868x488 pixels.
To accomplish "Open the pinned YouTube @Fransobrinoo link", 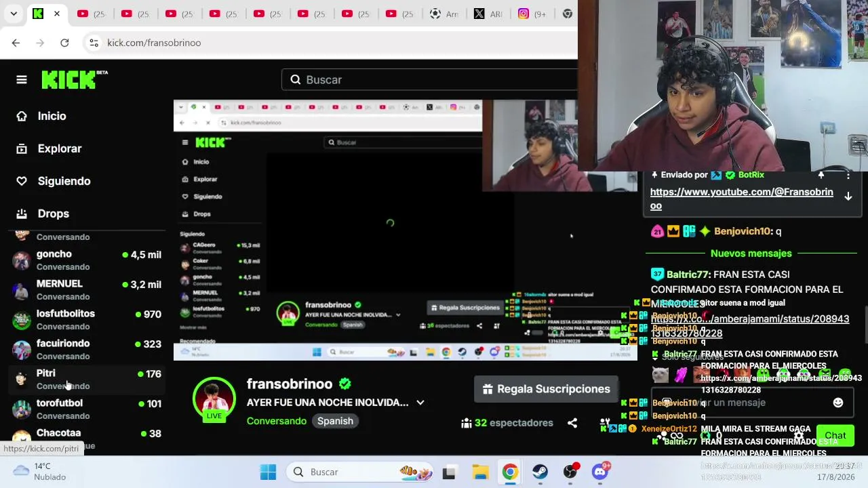I will (x=742, y=199).
